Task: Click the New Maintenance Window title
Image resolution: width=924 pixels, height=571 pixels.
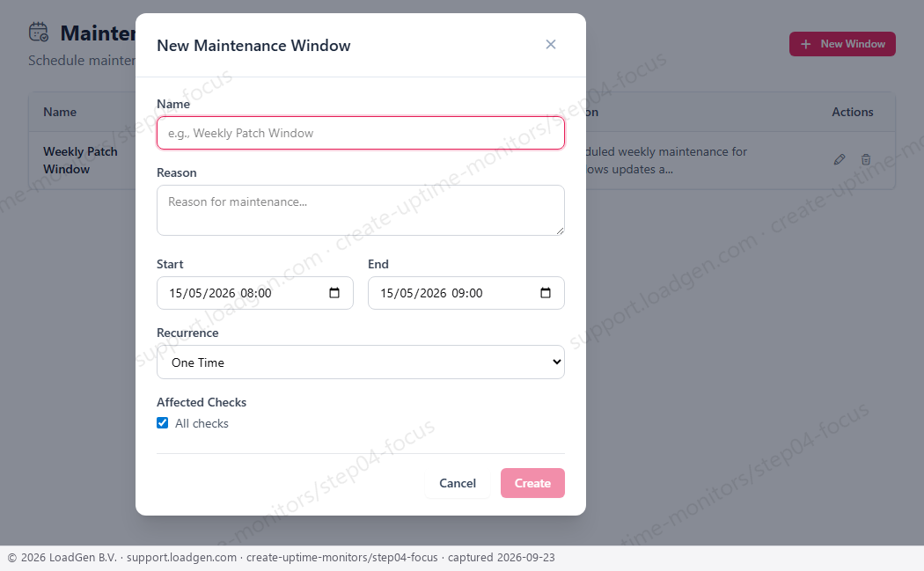Action: (253, 46)
